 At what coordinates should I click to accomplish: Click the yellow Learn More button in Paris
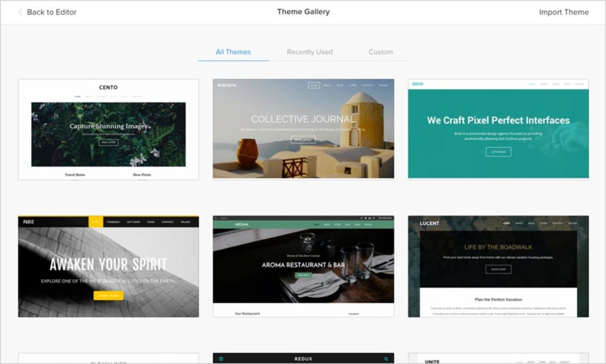pyautogui.click(x=109, y=295)
